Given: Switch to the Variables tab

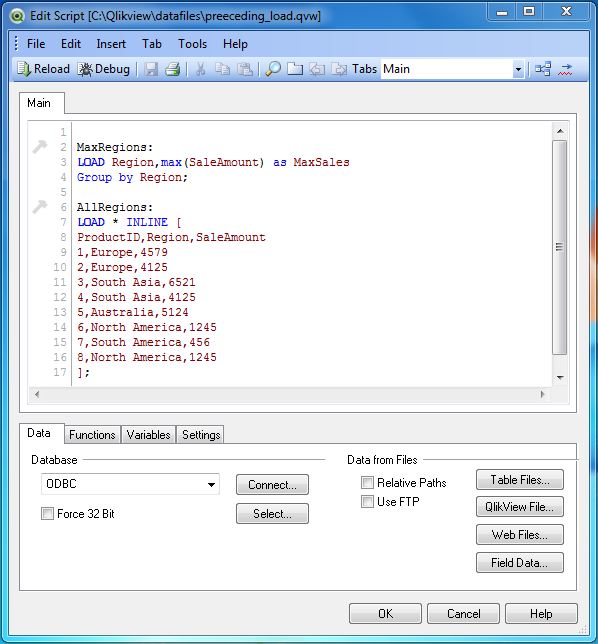Looking at the screenshot, I should [x=148, y=435].
